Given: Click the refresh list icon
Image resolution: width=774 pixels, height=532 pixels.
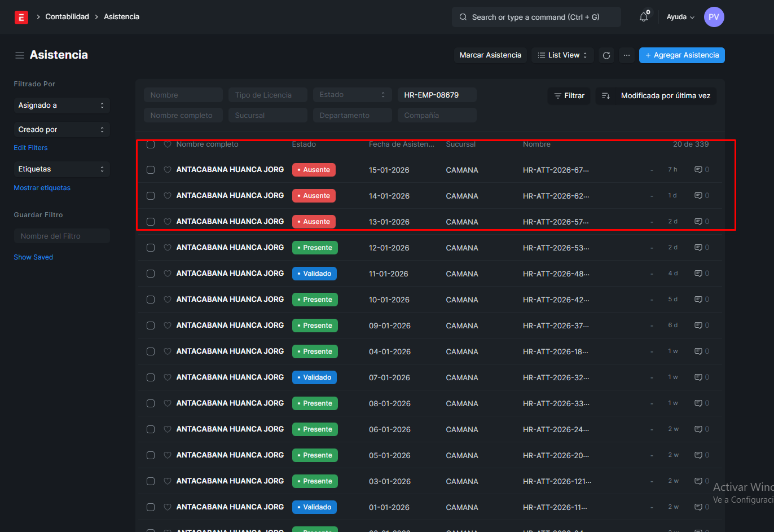Looking at the screenshot, I should click(606, 55).
